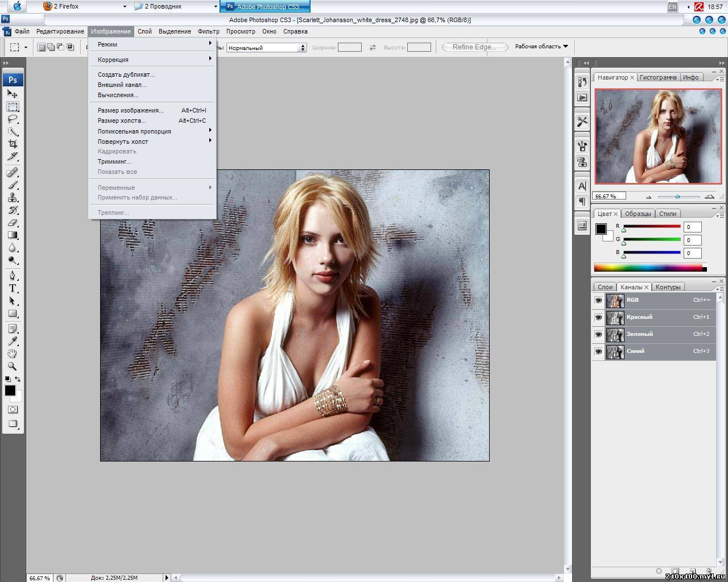Select the Hand tool
Image resolution: width=728 pixels, height=582 pixels.
coord(13,354)
